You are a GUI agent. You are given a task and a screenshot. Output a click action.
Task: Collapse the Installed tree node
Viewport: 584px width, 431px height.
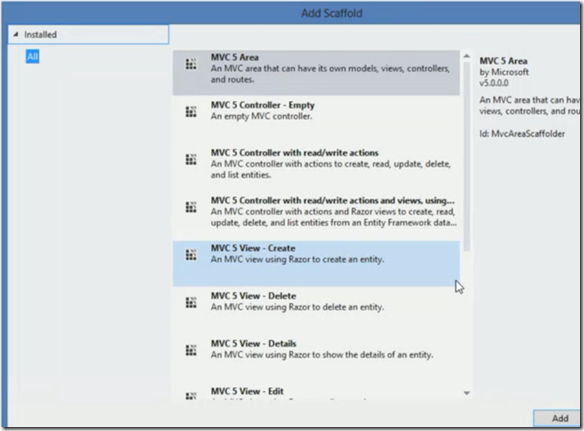[16, 34]
